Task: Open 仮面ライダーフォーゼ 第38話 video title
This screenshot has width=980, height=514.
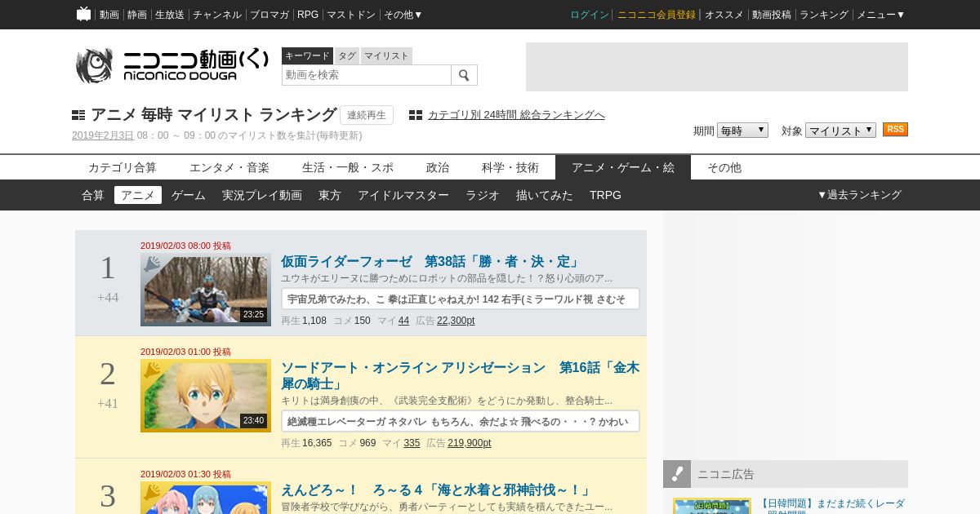Action: [430, 261]
